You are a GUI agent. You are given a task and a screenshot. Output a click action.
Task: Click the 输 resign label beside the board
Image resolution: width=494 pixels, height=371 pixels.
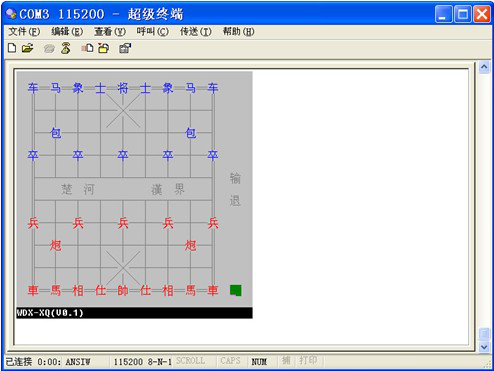point(235,178)
